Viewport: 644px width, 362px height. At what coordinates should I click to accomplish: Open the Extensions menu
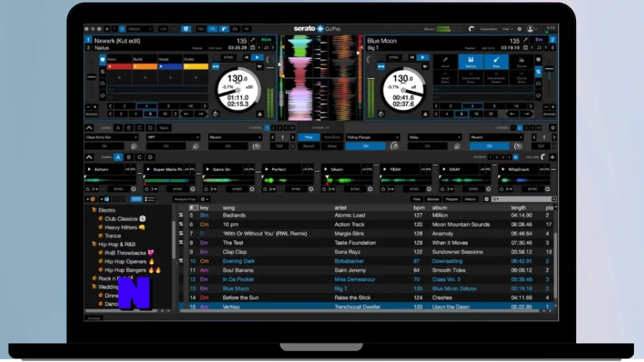click(488, 29)
